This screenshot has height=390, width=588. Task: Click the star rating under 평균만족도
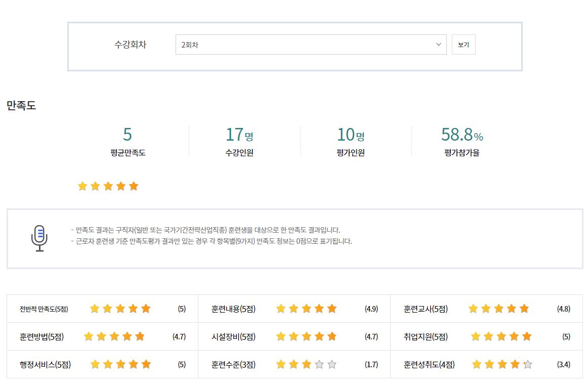[108, 186]
